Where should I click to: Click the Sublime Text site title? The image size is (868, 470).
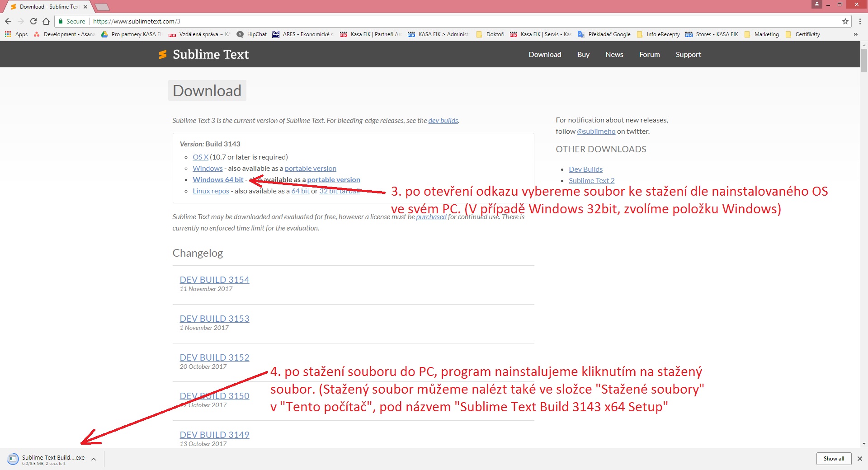(211, 55)
